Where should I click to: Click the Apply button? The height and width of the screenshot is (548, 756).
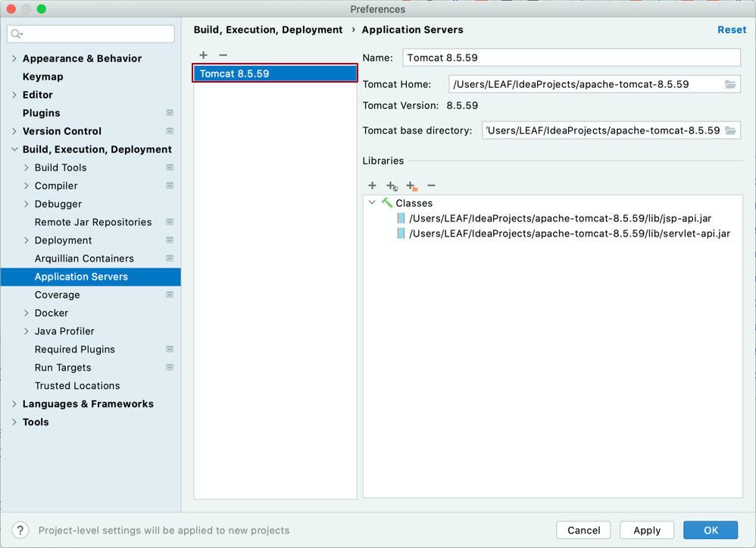tap(647, 530)
